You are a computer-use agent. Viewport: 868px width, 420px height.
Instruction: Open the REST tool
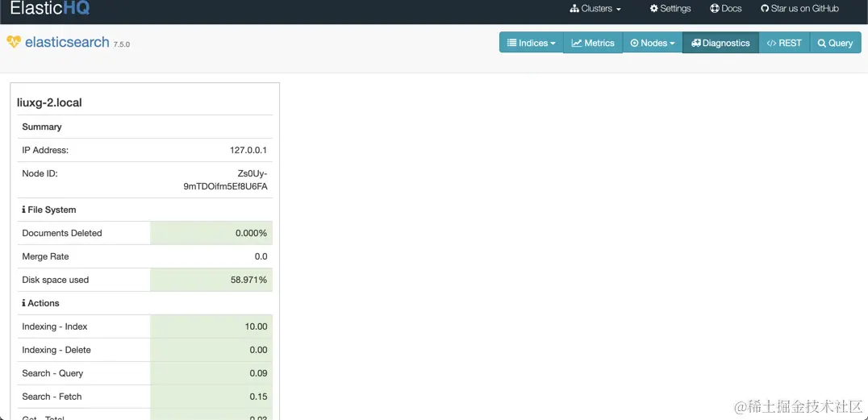(784, 43)
